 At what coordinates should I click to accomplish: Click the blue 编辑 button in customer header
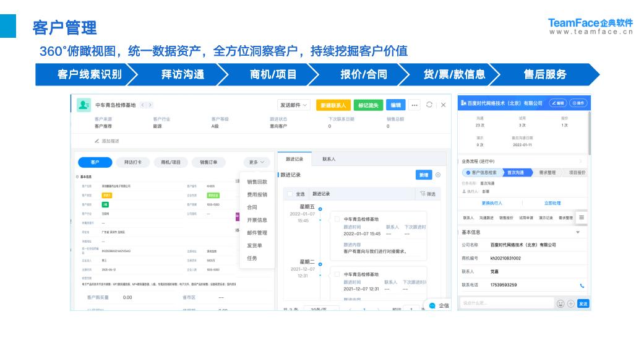click(396, 105)
